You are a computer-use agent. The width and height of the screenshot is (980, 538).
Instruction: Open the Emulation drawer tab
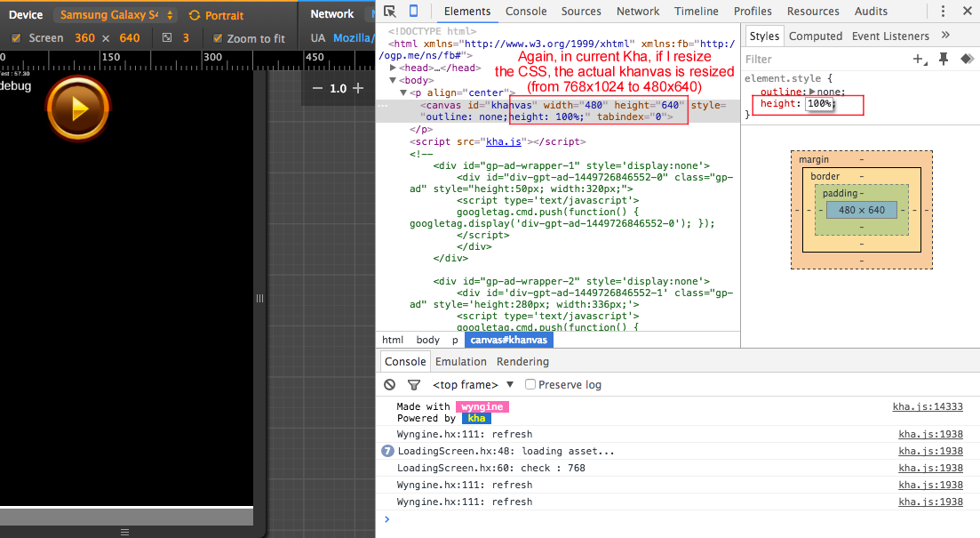(460, 362)
